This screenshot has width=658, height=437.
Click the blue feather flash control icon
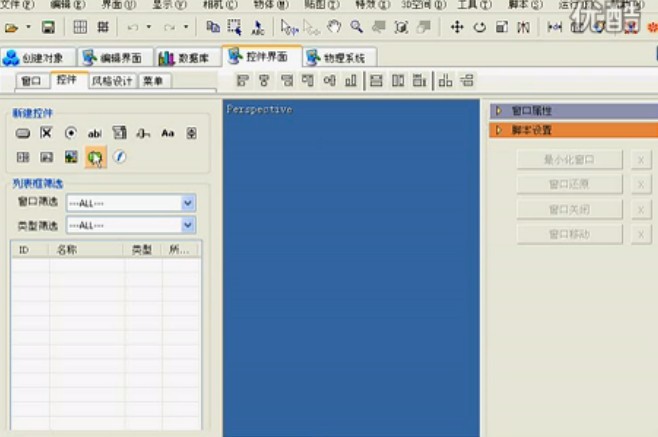[119, 157]
